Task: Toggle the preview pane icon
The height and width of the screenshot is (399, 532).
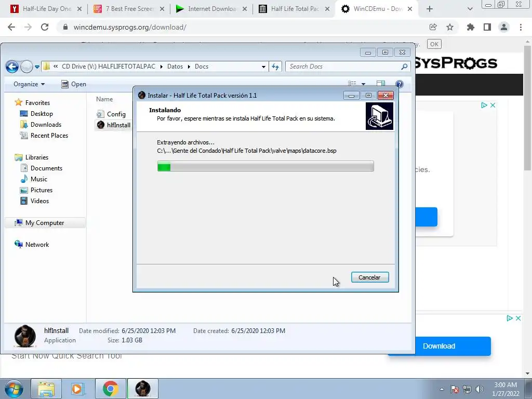Action: pos(381,84)
